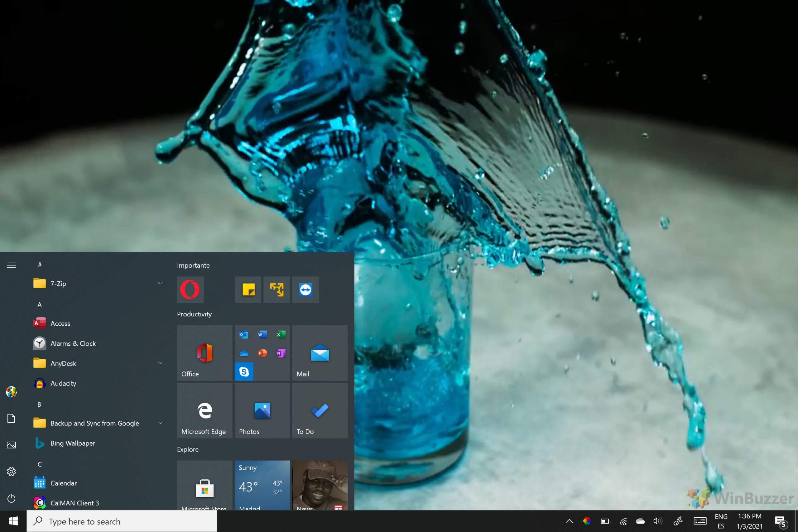Open TeamViewer icon in Importante
The width and height of the screenshot is (798, 532).
306,290
